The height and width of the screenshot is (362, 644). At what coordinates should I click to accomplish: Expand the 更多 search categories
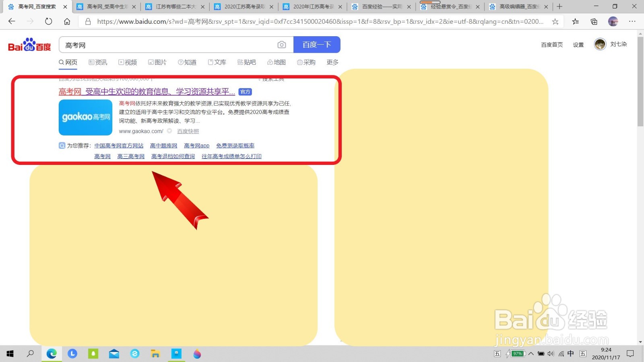[x=332, y=62]
